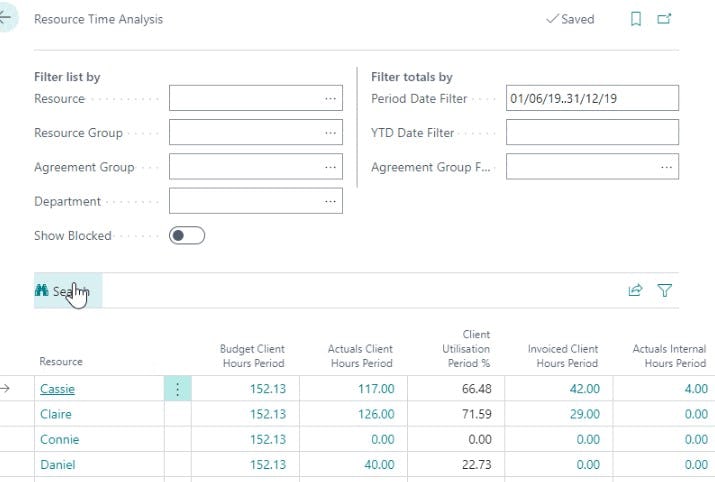
Task: Click the Budget Client Hours Period header
Action: click(252, 356)
